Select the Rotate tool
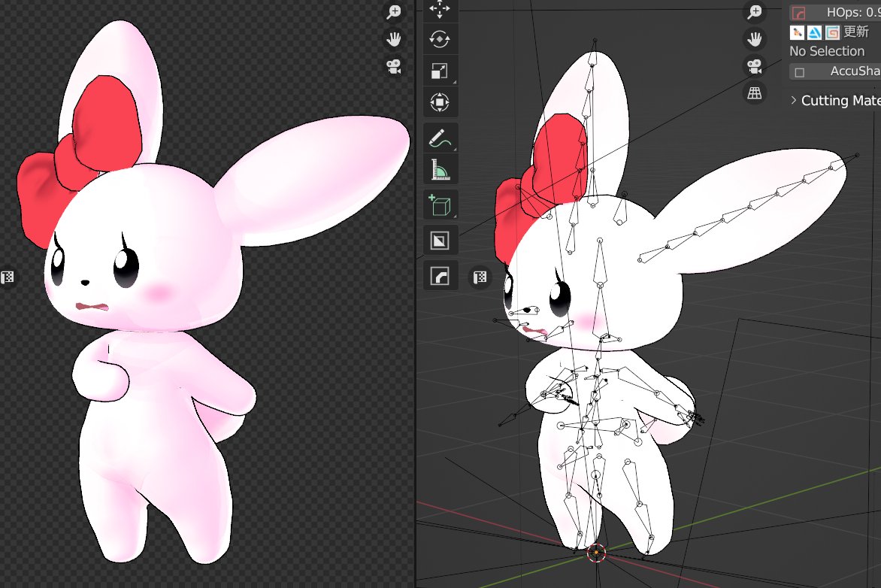881x588 pixels. (x=440, y=39)
